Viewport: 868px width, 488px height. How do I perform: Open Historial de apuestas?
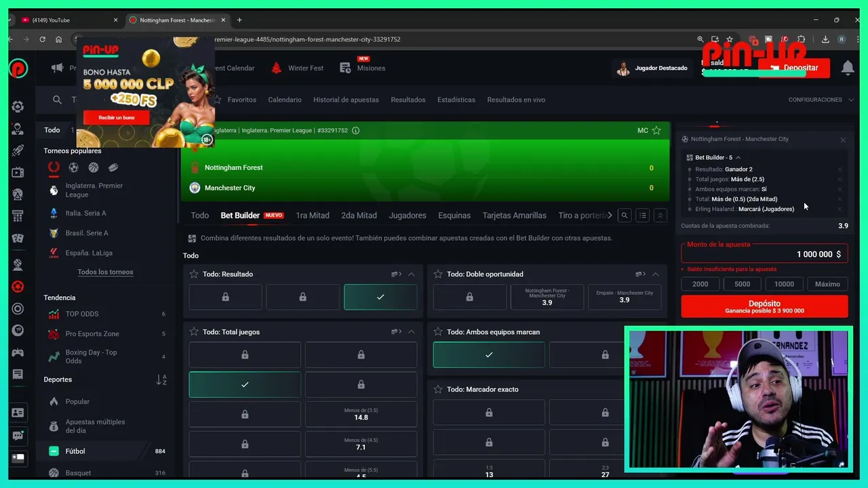click(346, 100)
